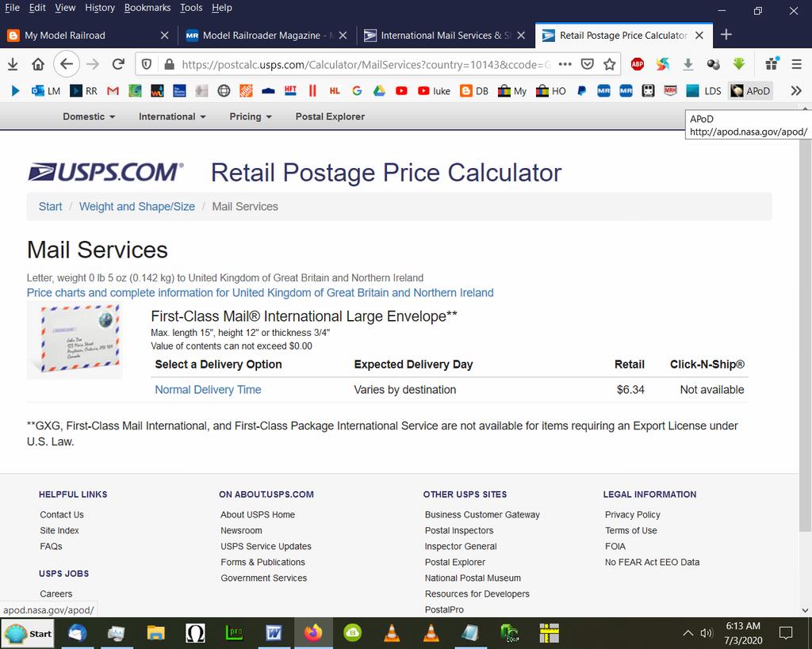Open the green download-arrow extension icon

tap(739, 64)
